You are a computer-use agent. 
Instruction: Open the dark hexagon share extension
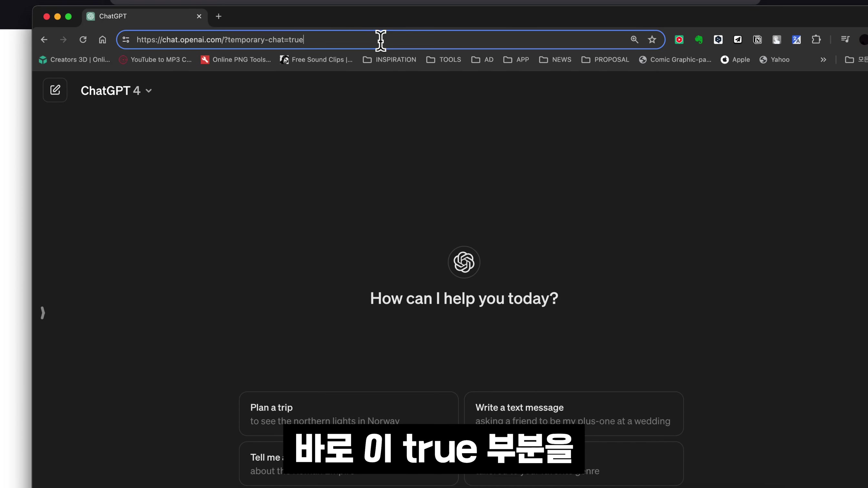point(718,40)
